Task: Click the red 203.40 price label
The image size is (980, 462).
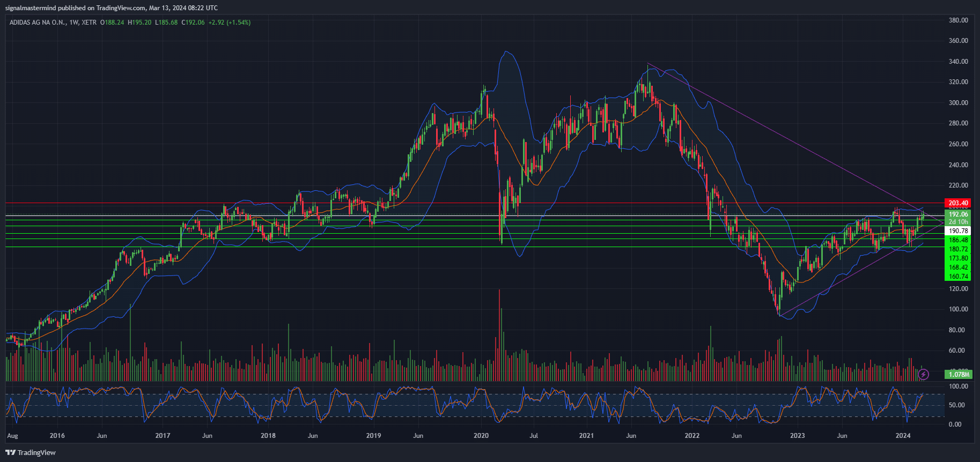Action: click(958, 203)
